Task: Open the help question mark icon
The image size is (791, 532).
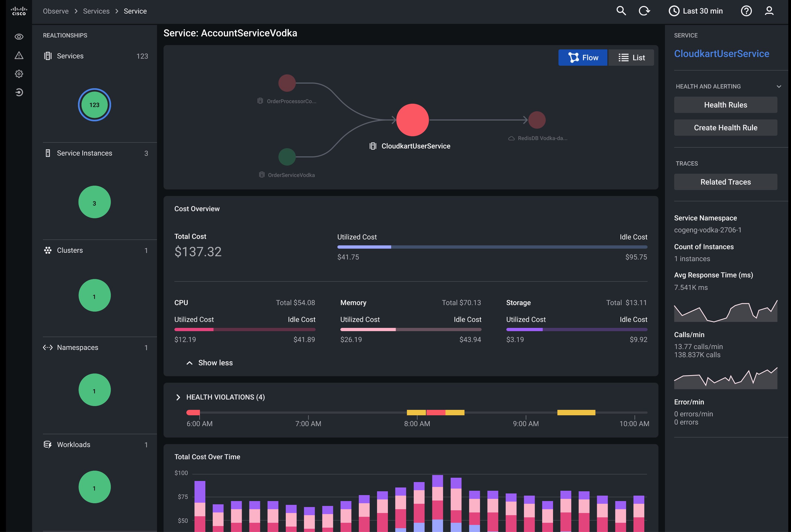Action: tap(746, 11)
